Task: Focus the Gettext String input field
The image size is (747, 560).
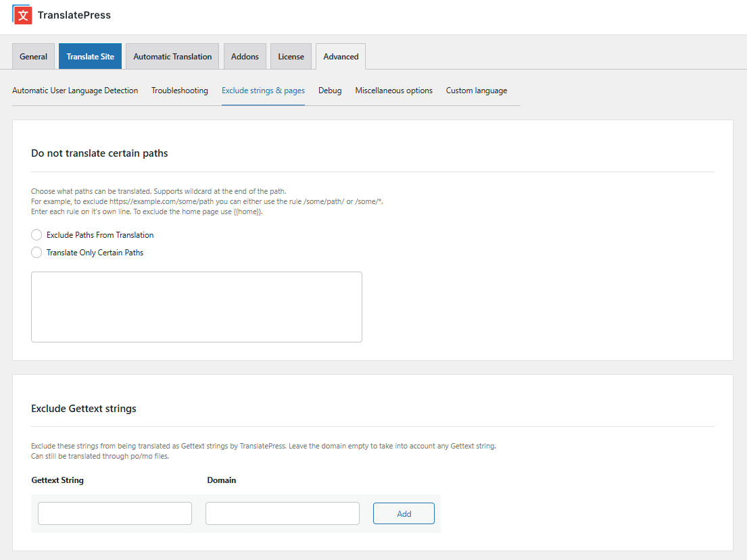Action: [115, 513]
